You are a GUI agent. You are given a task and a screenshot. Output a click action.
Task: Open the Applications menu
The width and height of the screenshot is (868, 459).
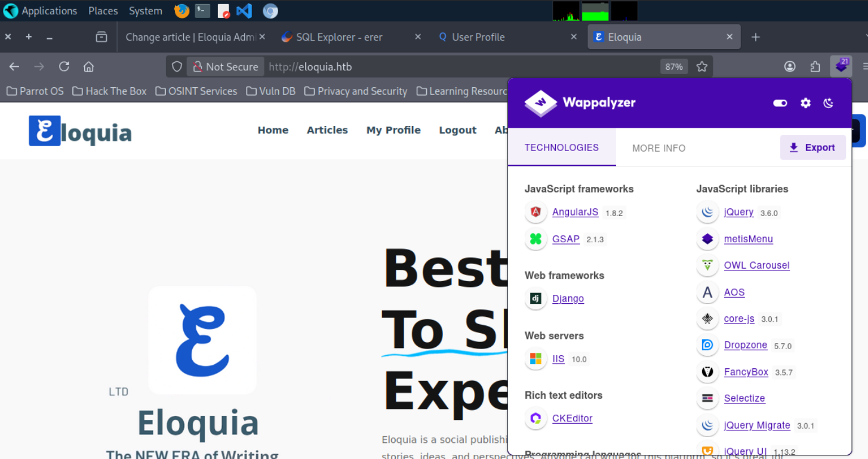coord(41,11)
